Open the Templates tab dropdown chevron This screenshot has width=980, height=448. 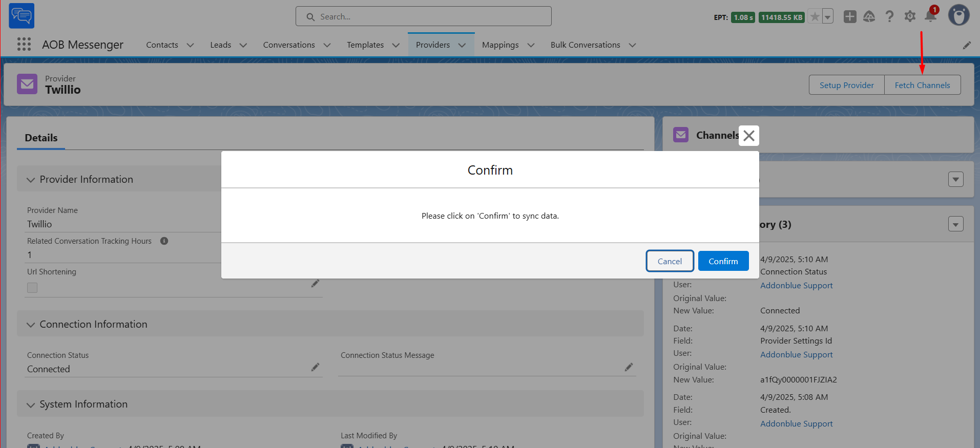coord(395,45)
